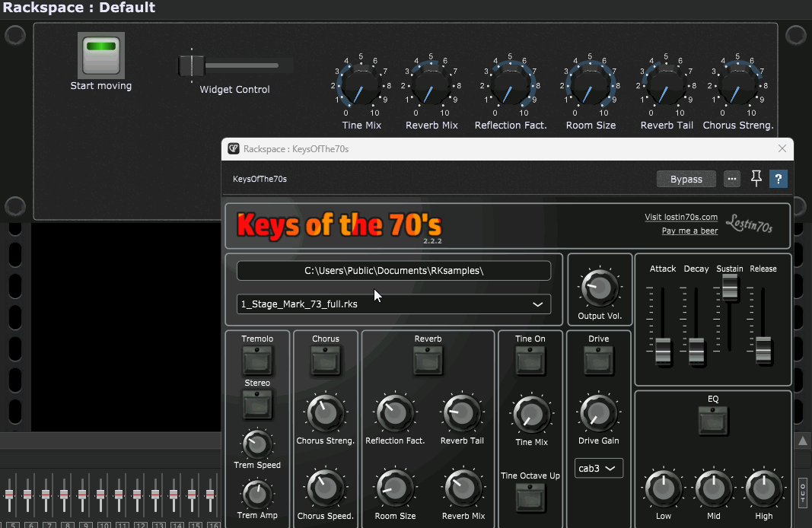Image resolution: width=812 pixels, height=528 pixels.
Task: Click the Bypass button
Action: point(686,179)
